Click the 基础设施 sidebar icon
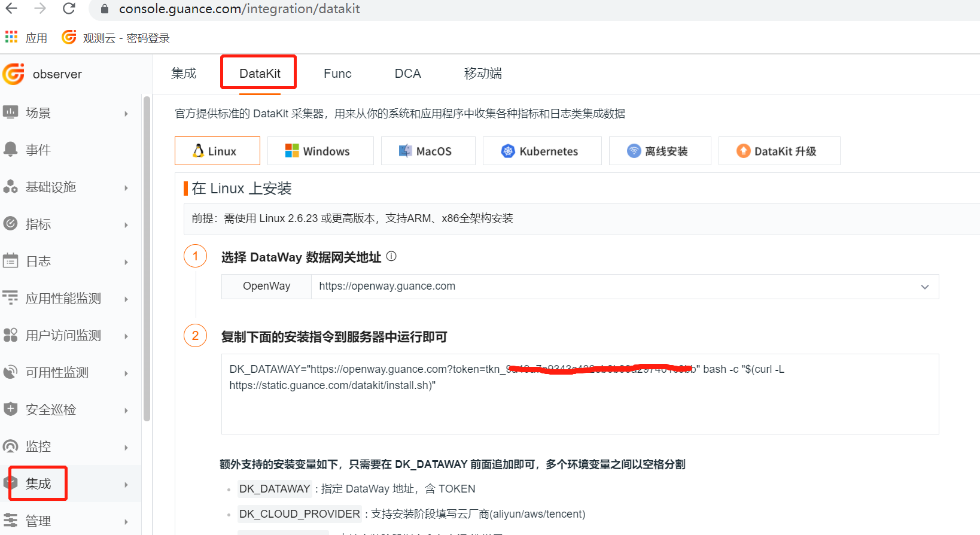Screen dimensions: 980x535 (10, 187)
